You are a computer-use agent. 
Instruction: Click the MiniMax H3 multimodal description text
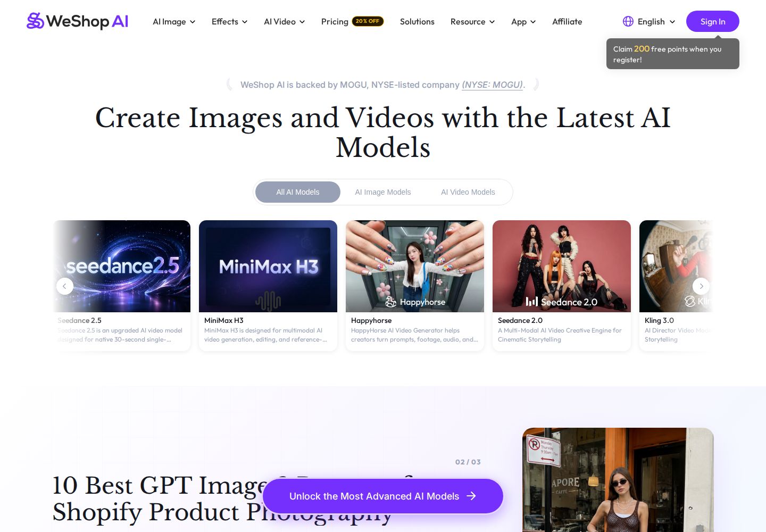click(266, 335)
